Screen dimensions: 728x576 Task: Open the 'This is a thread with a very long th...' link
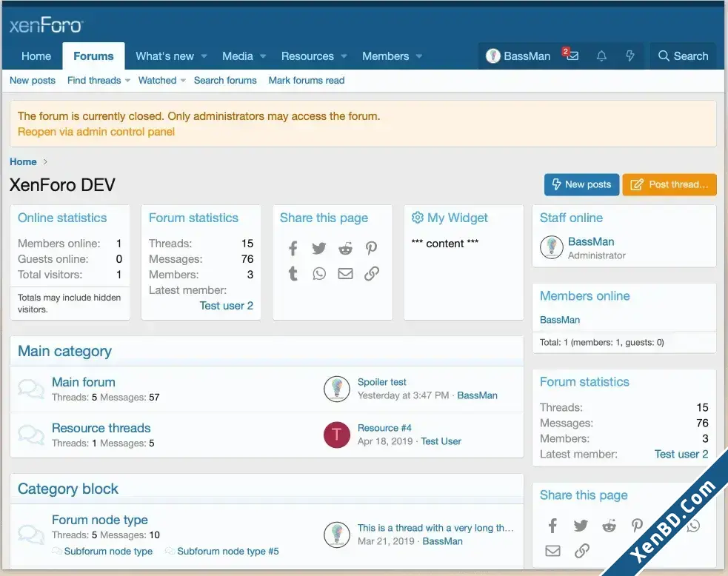pos(435,528)
